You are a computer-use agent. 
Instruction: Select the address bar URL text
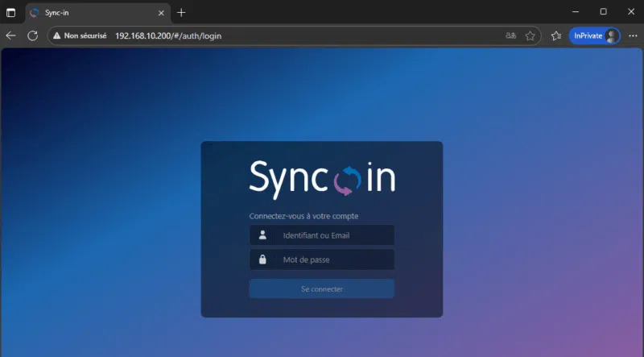(x=168, y=35)
